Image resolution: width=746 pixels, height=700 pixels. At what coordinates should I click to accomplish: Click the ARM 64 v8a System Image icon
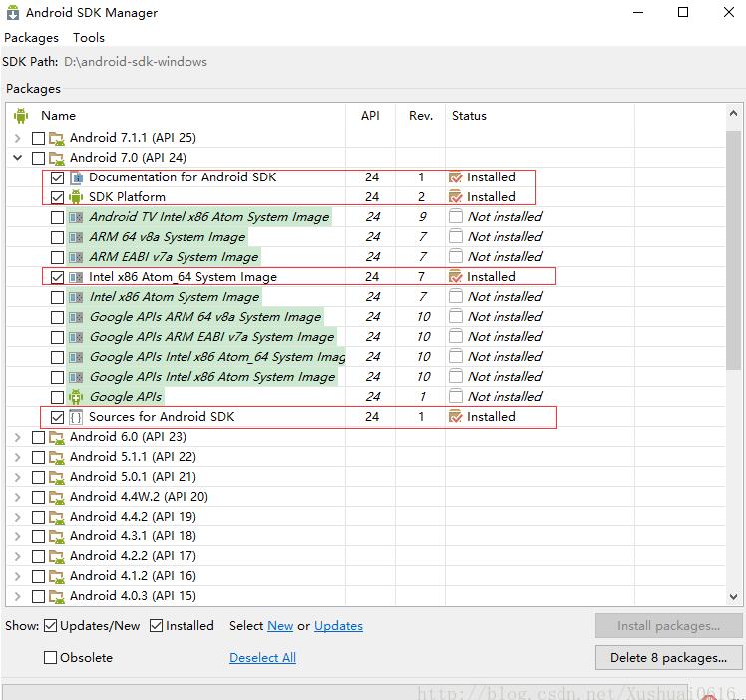(x=76, y=237)
